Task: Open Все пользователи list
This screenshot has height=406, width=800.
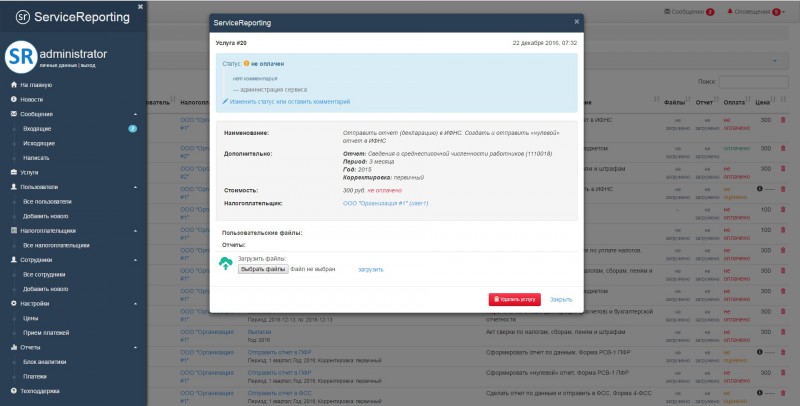Action: click(47, 201)
